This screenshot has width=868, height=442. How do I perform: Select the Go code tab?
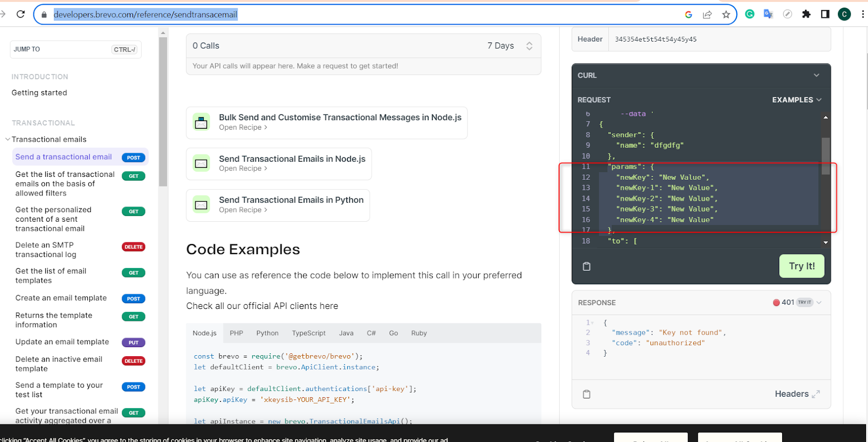393,333
